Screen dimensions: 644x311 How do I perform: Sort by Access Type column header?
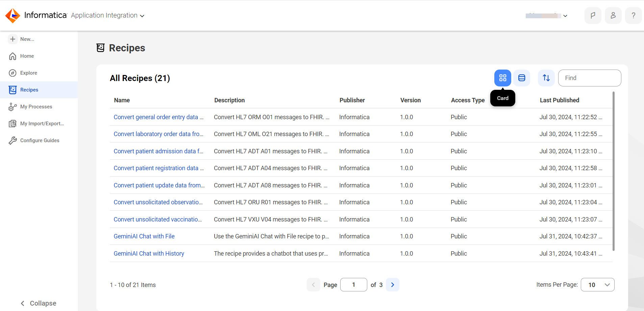pos(468,100)
